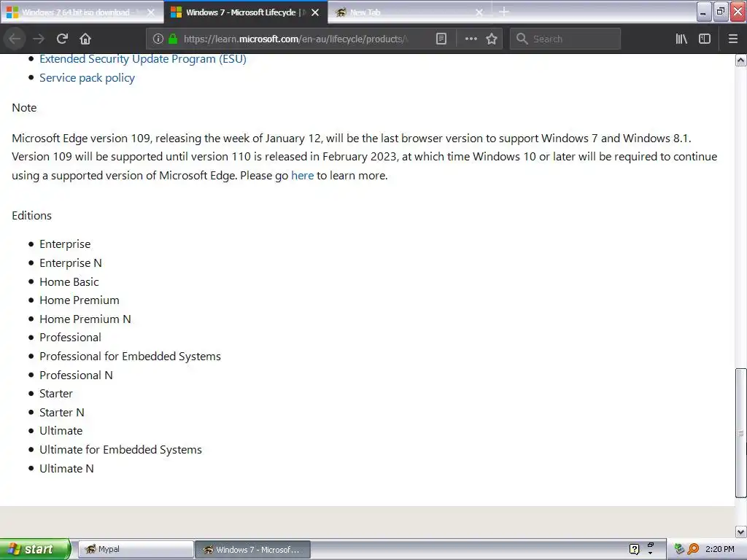Viewport: 747px width, 560px height.
Task: Close the Windows 7 64 bit iso download tab
Action: [x=150, y=12]
